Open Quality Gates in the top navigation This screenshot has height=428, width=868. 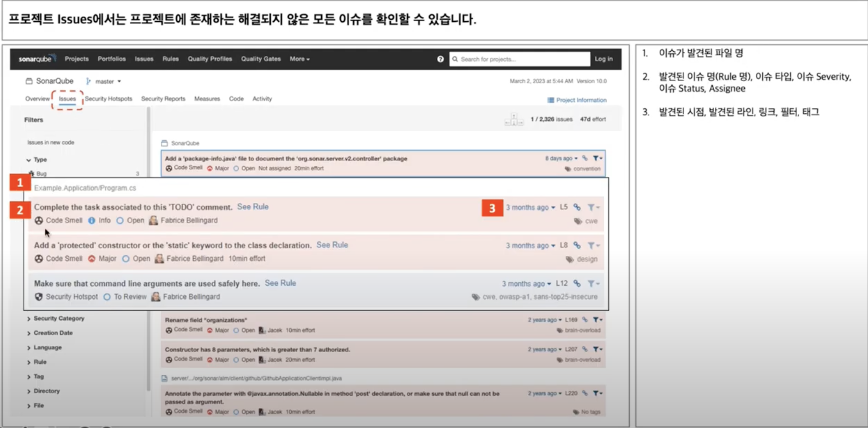click(x=261, y=59)
